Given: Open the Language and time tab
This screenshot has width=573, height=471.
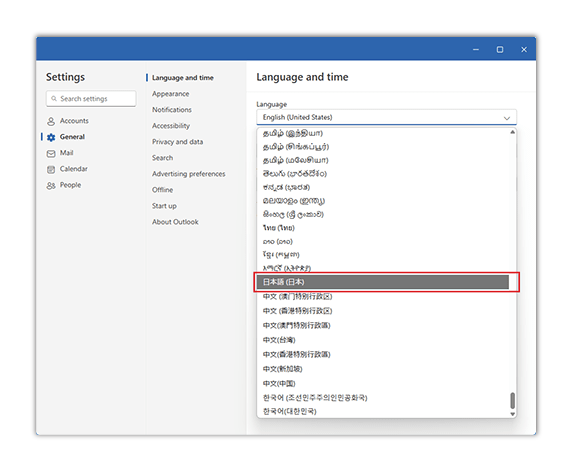Looking at the screenshot, I should tap(183, 78).
